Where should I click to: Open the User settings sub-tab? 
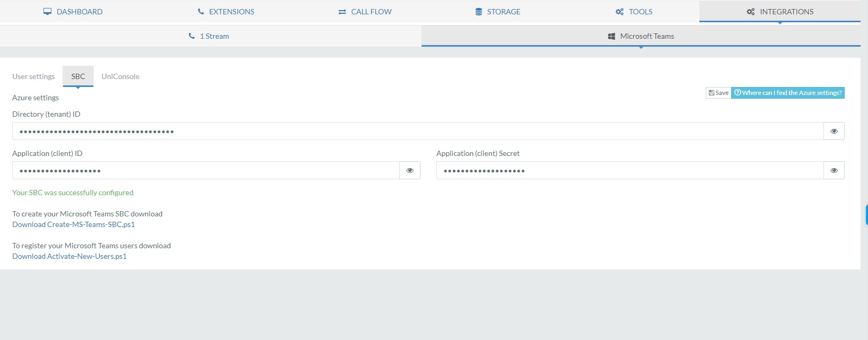coord(33,76)
